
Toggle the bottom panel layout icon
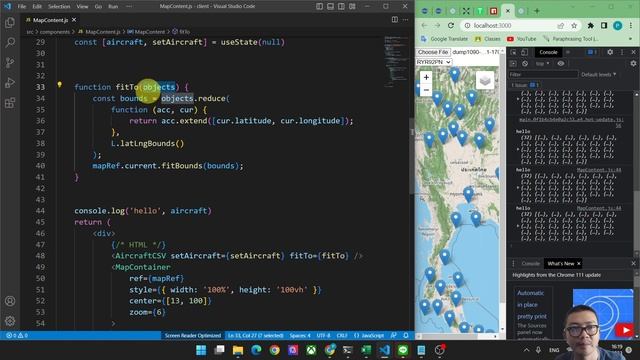click(330, 7)
